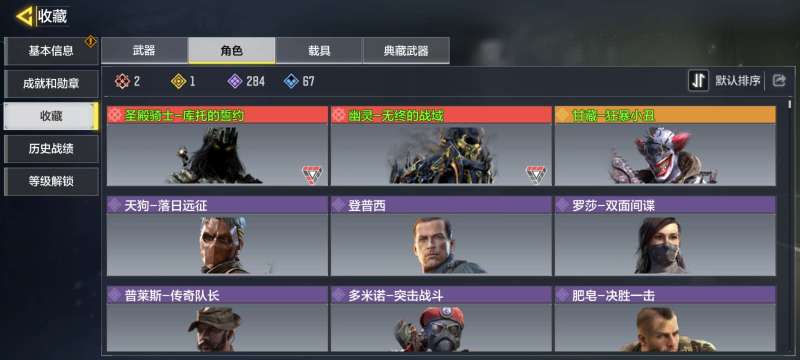
Task: Select the red mythic rarity filter icon
Action: point(122,81)
